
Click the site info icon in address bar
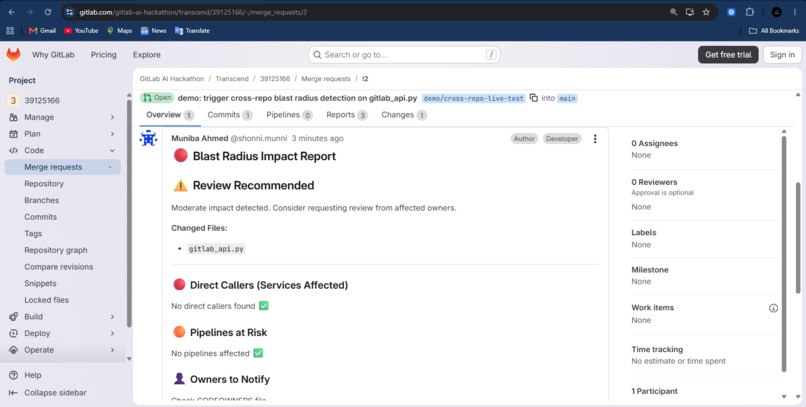[70, 12]
